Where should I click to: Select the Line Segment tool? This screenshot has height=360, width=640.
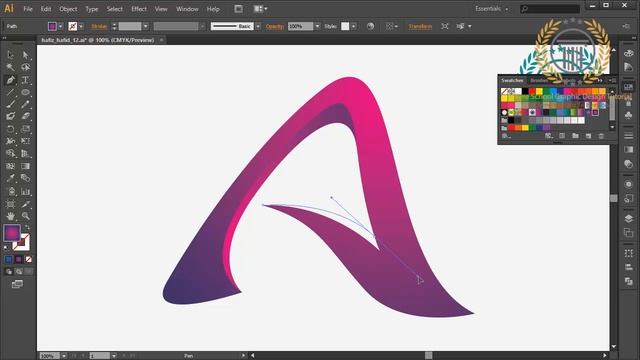click(11, 92)
